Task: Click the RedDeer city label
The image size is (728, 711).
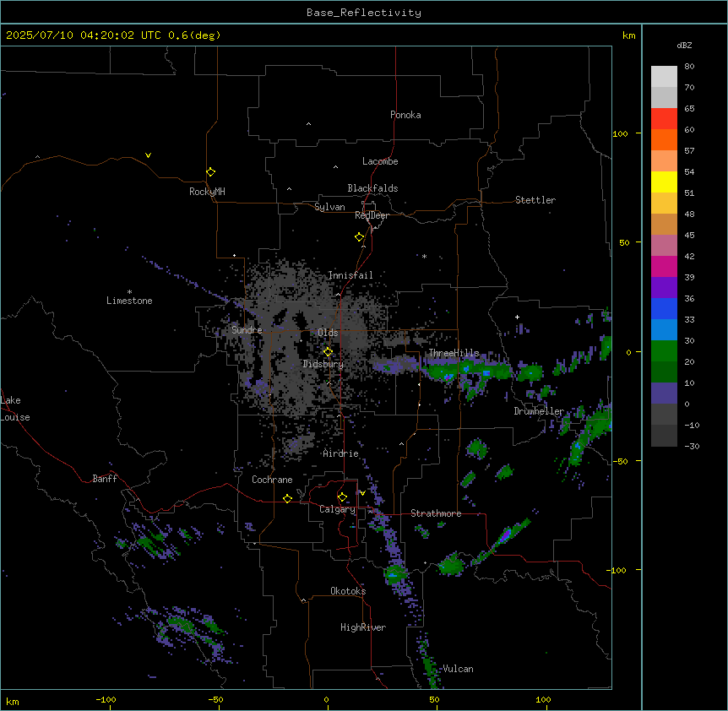Action: (372, 215)
